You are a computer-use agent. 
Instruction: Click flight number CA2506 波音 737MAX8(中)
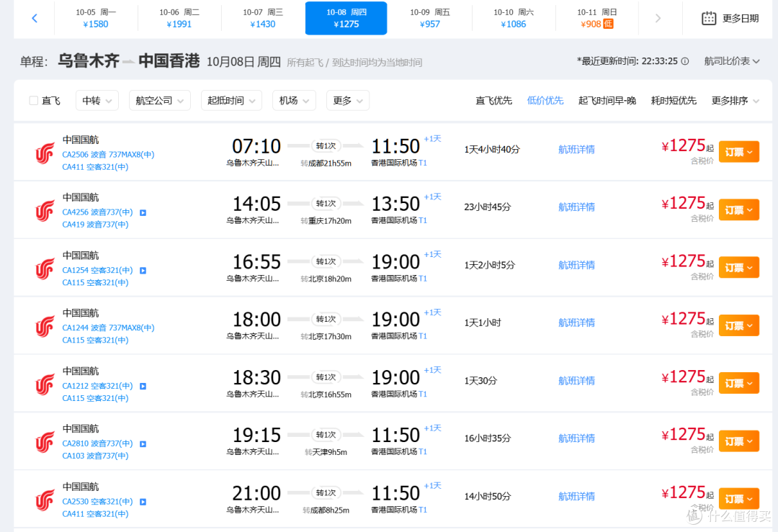108,155
